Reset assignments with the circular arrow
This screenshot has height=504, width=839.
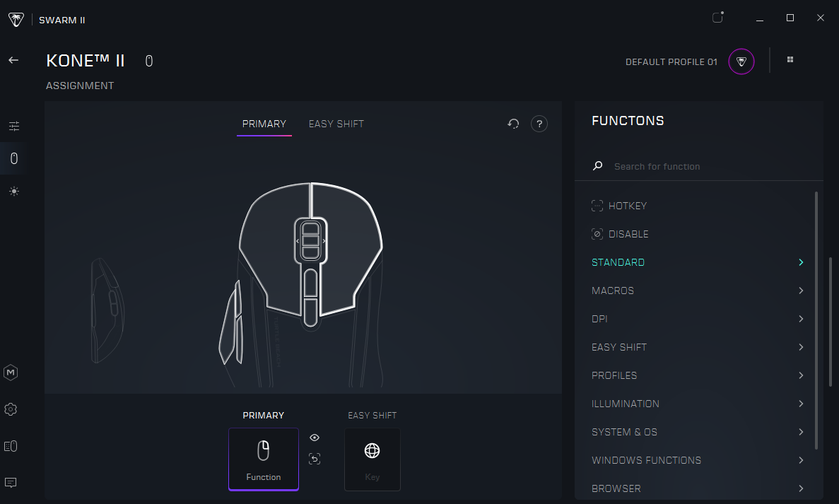(513, 124)
